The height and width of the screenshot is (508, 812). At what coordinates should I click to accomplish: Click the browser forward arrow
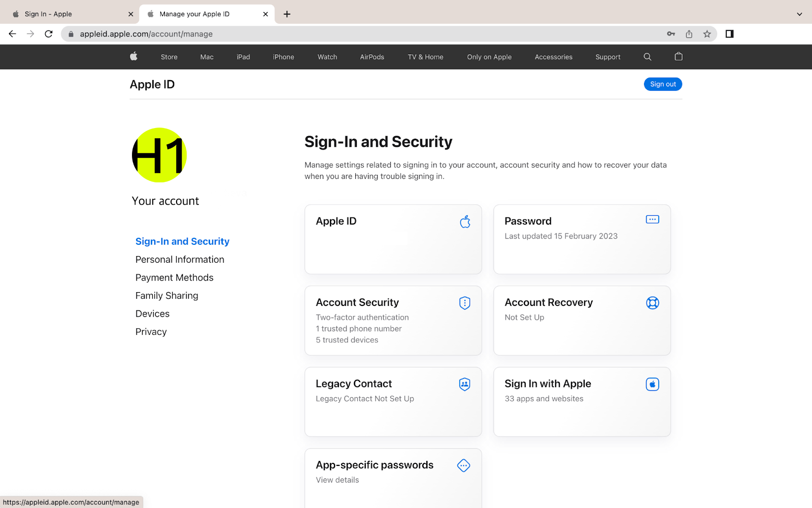(x=30, y=34)
